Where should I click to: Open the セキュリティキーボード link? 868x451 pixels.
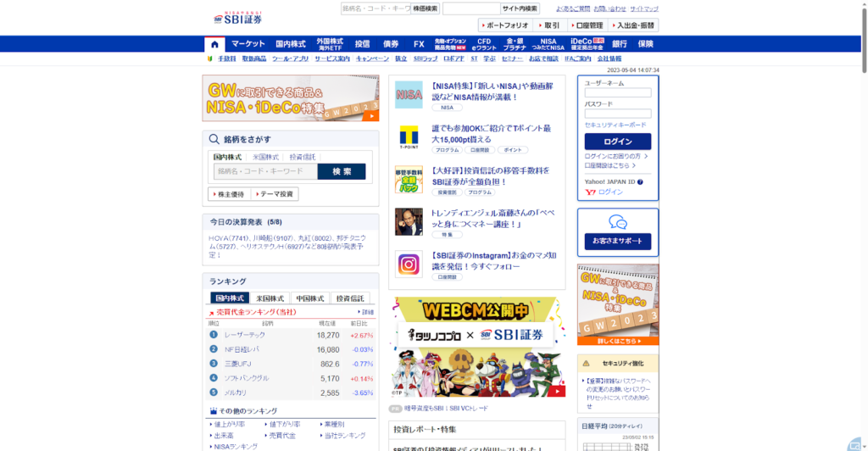pos(615,125)
